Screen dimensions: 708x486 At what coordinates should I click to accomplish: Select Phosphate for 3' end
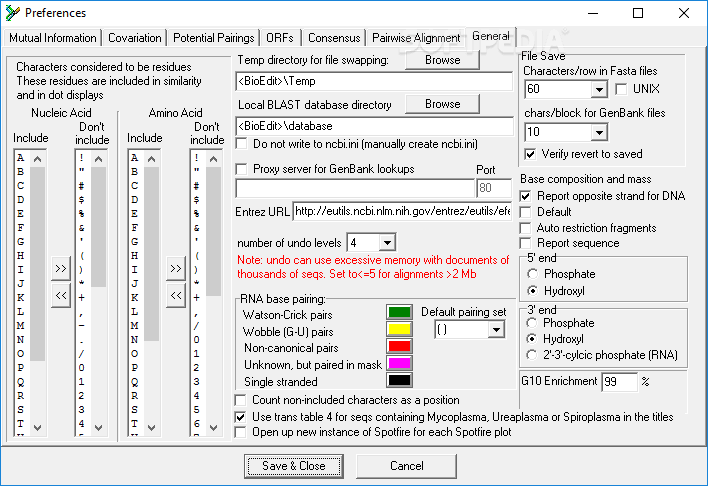pos(532,323)
